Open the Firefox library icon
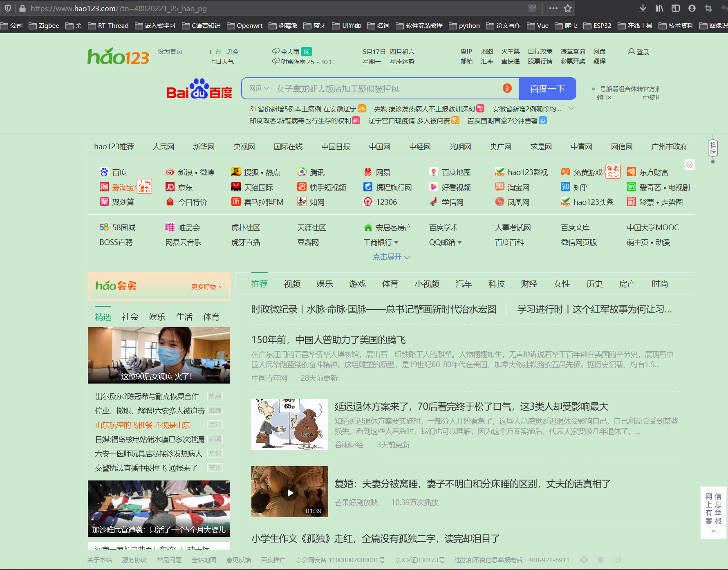 pos(659,8)
